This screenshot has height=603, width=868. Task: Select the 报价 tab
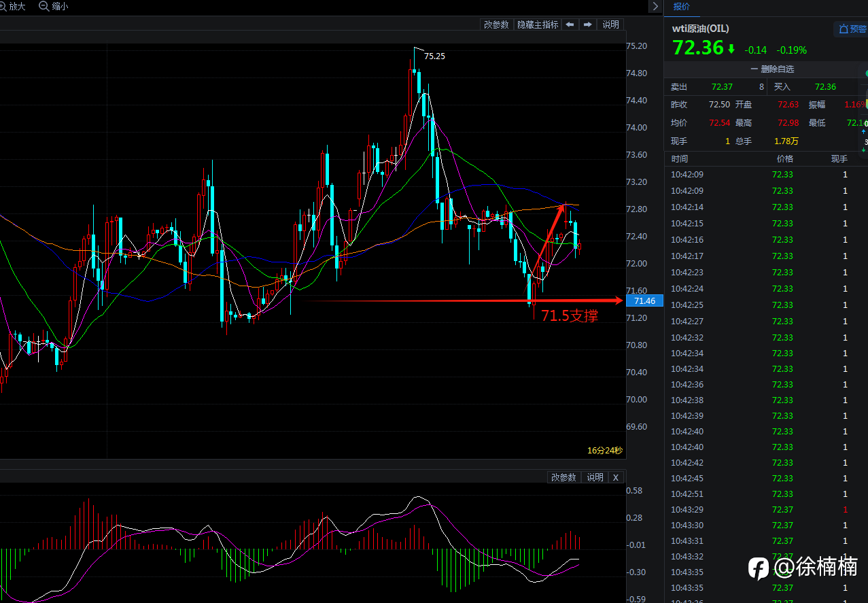[681, 6]
